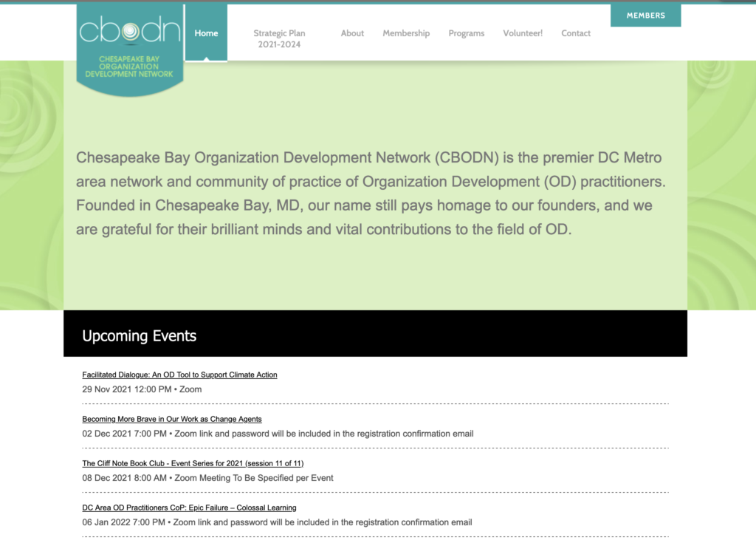Image resolution: width=756 pixels, height=543 pixels.
Task: Open the Volunteer! page
Action: [x=523, y=33]
